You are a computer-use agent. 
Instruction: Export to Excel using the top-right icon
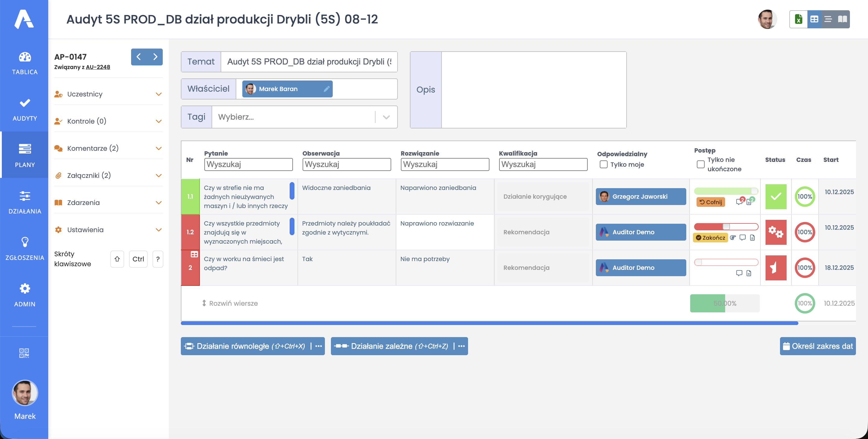point(798,19)
